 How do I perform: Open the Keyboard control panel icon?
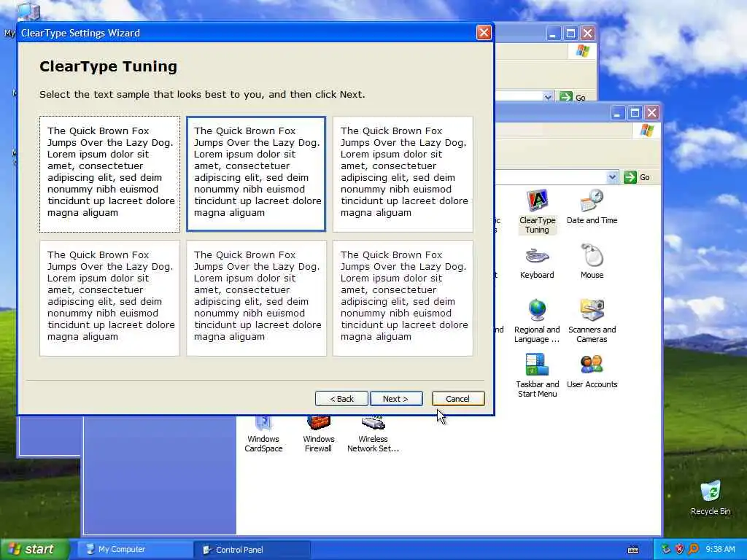(537, 262)
